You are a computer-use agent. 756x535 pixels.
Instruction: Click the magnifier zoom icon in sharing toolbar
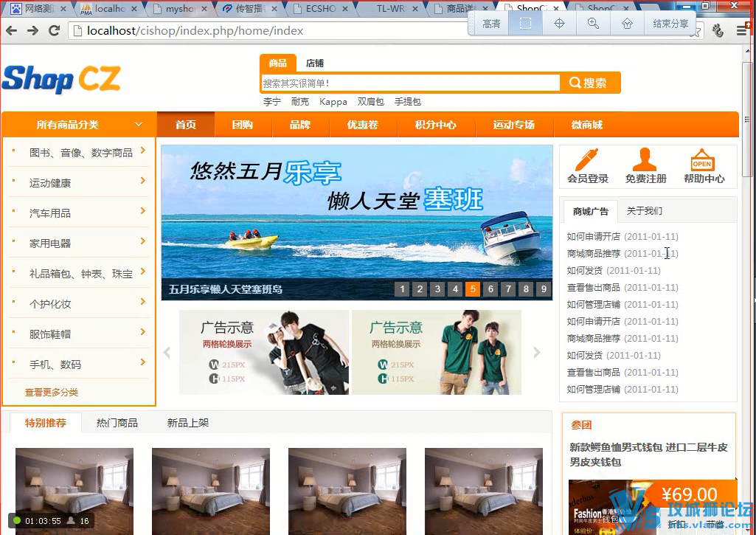point(593,24)
